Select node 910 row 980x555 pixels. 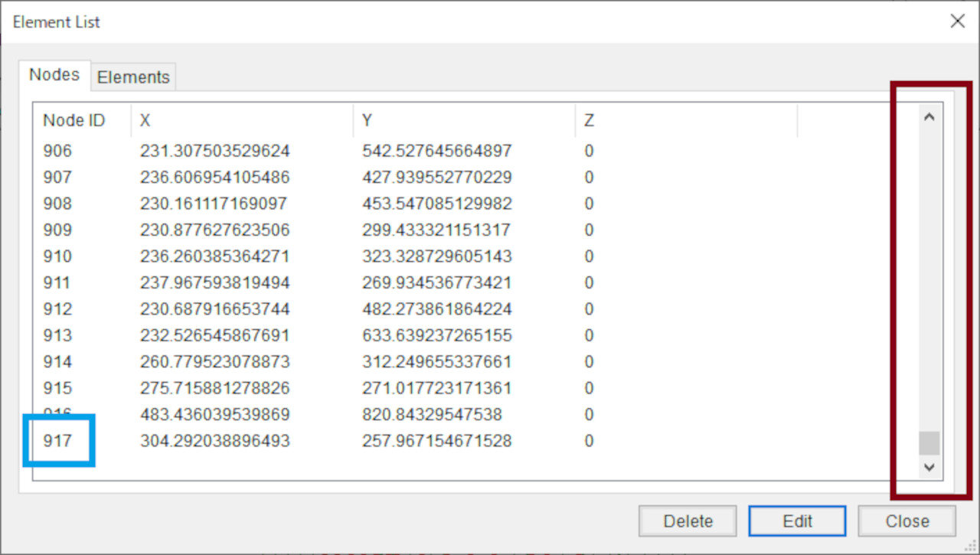(x=57, y=256)
